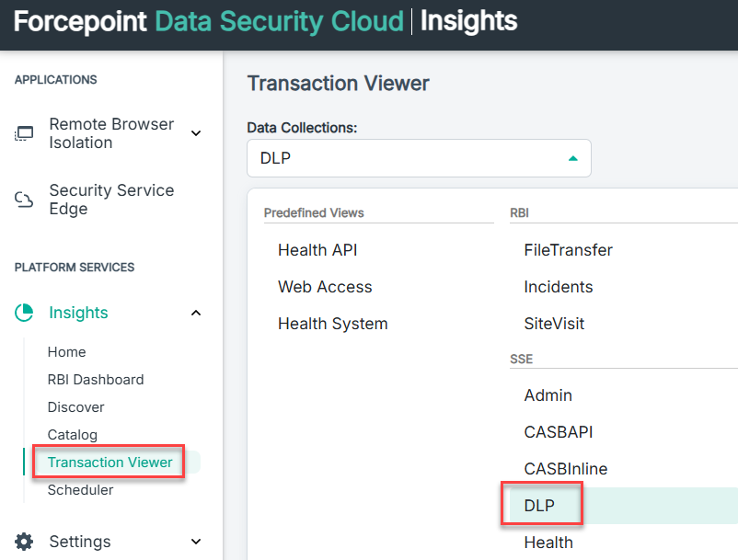Pick Incidents from the RBI collections

coord(559,287)
